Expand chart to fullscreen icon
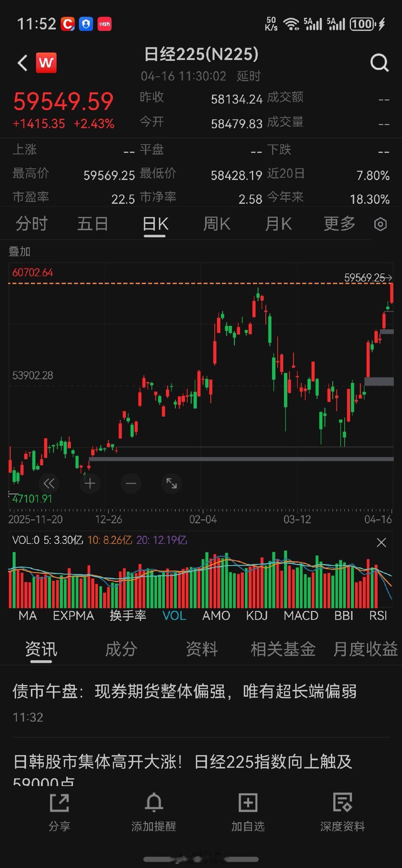This screenshot has width=402, height=868. (x=172, y=484)
